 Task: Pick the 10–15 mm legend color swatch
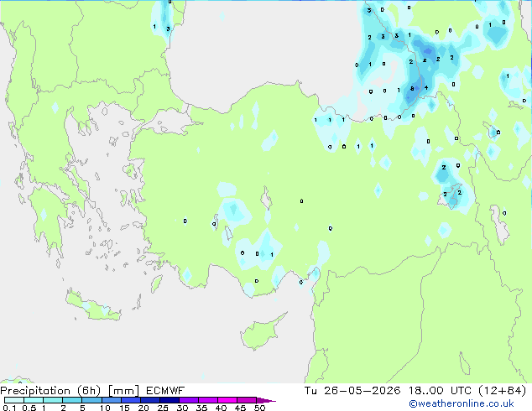112,400
